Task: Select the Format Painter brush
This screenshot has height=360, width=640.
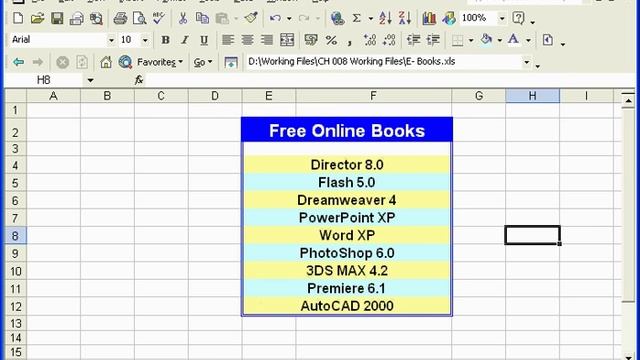Action: [x=251, y=18]
